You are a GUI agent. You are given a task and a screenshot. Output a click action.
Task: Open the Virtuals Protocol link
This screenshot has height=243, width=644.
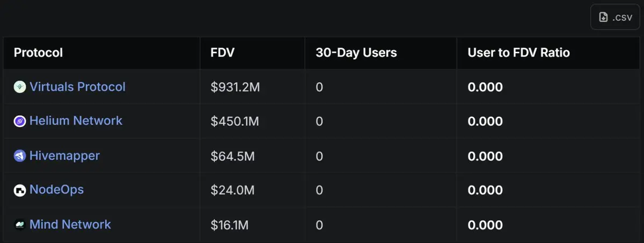click(77, 87)
